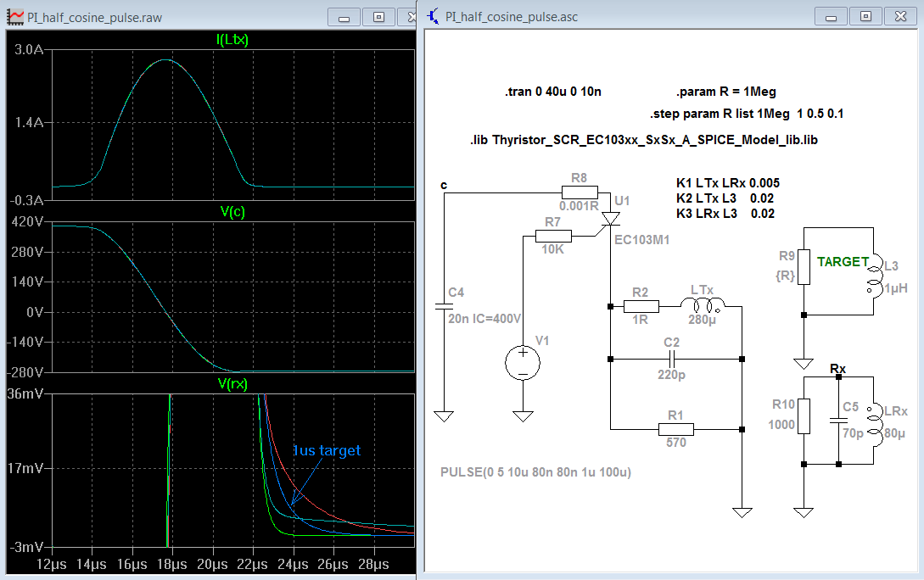The height and width of the screenshot is (580, 924).
Task: Click the K1 LTx LRx 0.005 coupling statement
Action: click(728, 183)
